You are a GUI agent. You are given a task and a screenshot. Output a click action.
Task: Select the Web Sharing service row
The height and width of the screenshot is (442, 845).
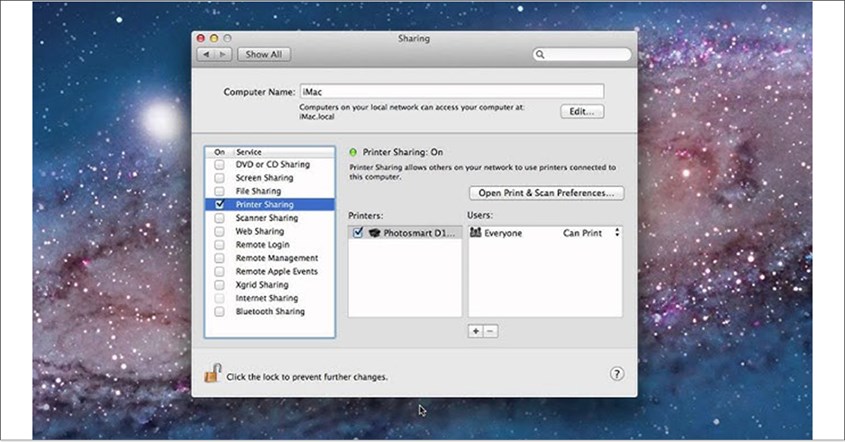pyautogui.click(x=270, y=231)
